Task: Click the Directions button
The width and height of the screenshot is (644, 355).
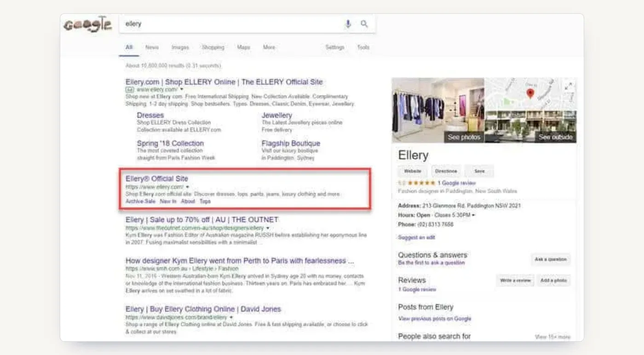Action: (446, 171)
